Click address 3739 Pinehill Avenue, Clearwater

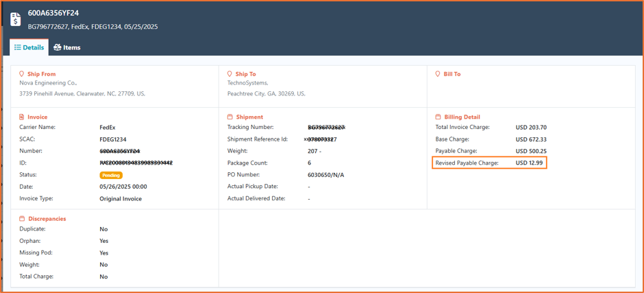[82, 94]
